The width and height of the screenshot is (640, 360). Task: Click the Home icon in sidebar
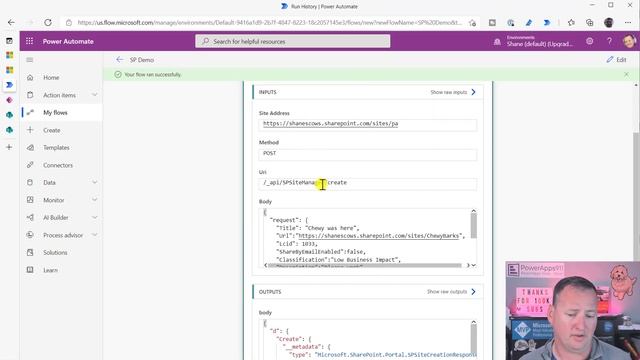pos(30,78)
